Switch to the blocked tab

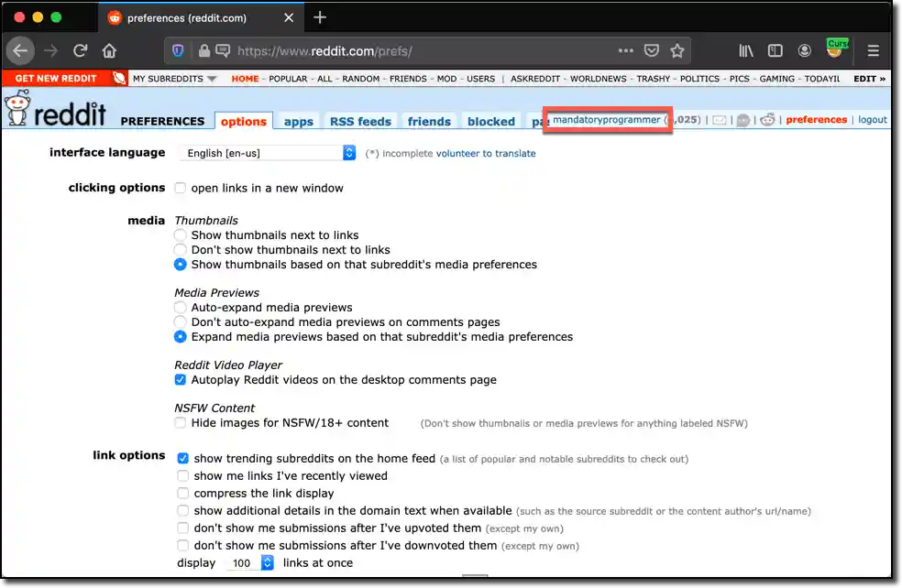tap(490, 121)
